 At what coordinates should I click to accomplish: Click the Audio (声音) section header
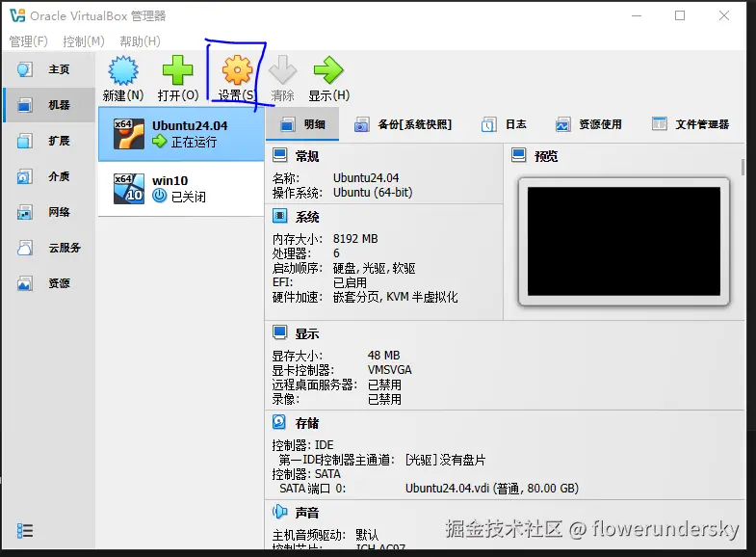(306, 513)
